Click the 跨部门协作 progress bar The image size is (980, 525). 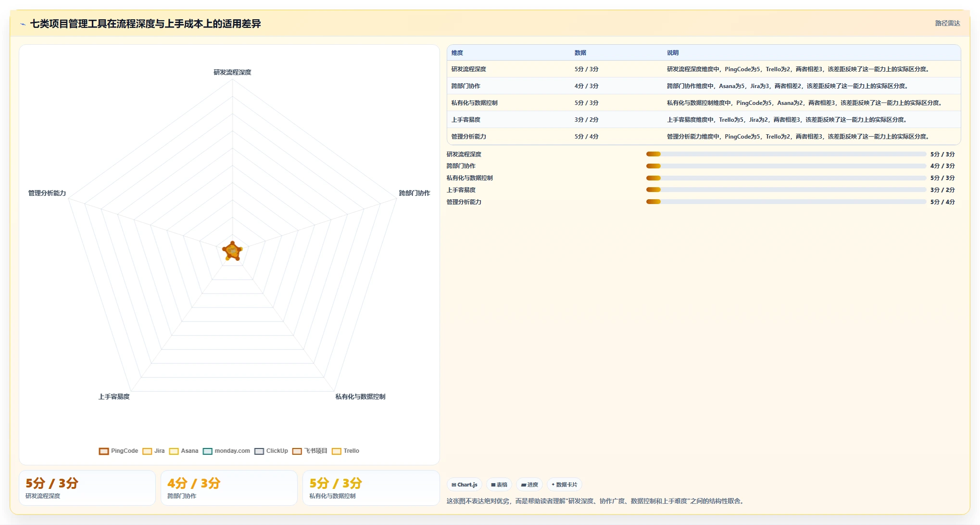pos(786,166)
